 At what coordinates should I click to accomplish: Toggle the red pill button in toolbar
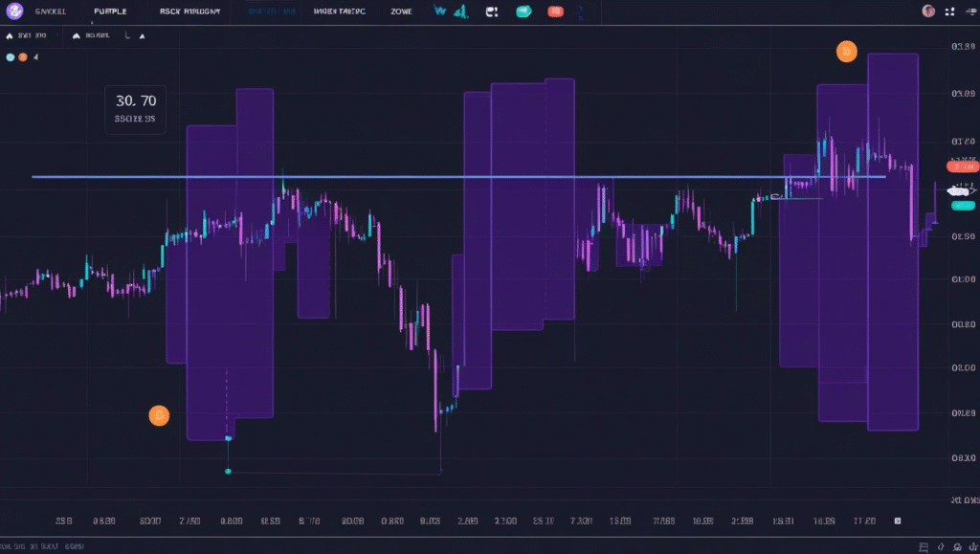tap(555, 11)
